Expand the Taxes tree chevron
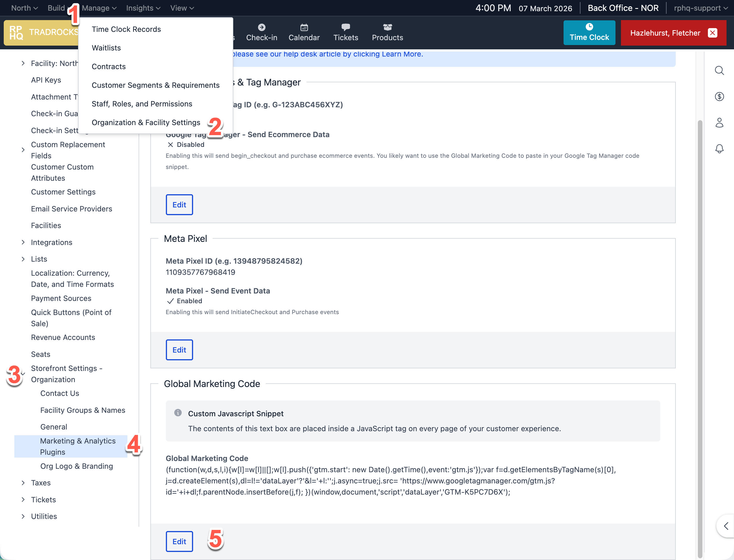The image size is (734, 560). point(23,483)
